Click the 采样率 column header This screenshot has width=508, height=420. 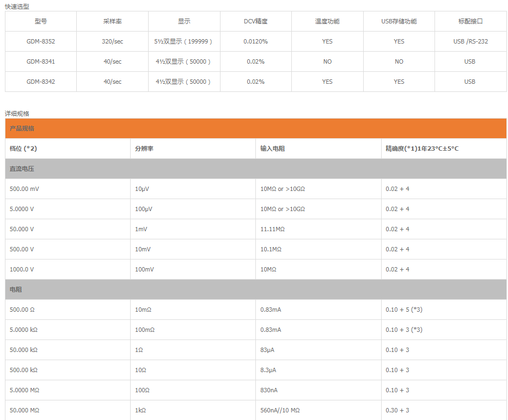click(x=112, y=21)
